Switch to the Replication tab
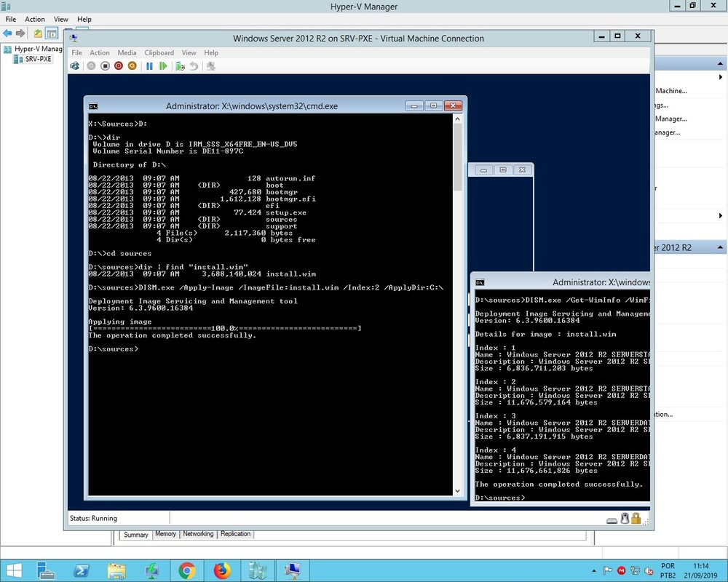This screenshot has height=582, width=728. (x=235, y=534)
